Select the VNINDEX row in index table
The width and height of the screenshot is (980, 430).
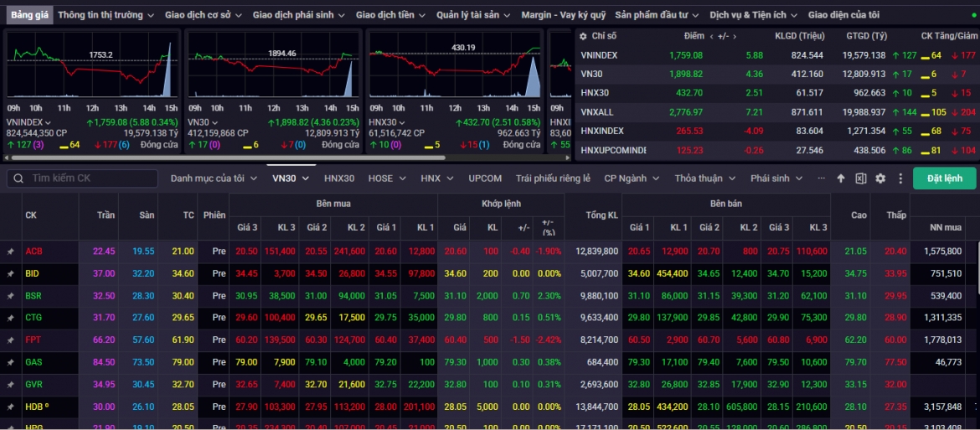pos(776,55)
